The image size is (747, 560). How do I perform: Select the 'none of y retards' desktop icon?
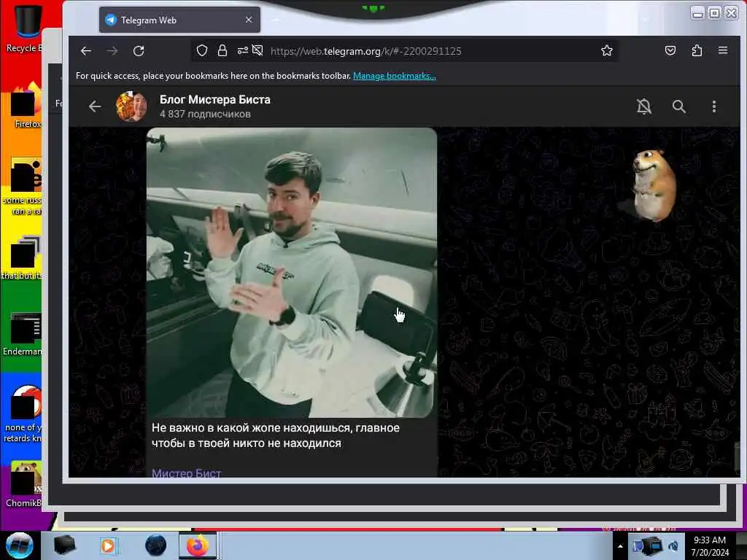(24, 414)
